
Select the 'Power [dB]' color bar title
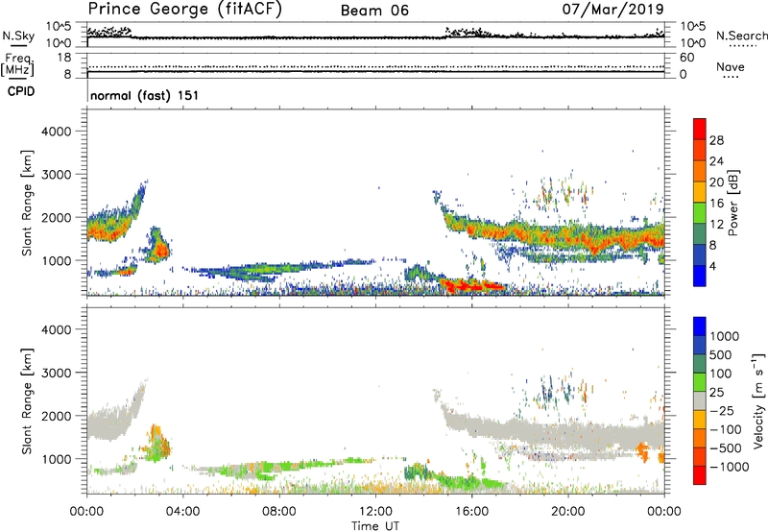click(x=733, y=203)
